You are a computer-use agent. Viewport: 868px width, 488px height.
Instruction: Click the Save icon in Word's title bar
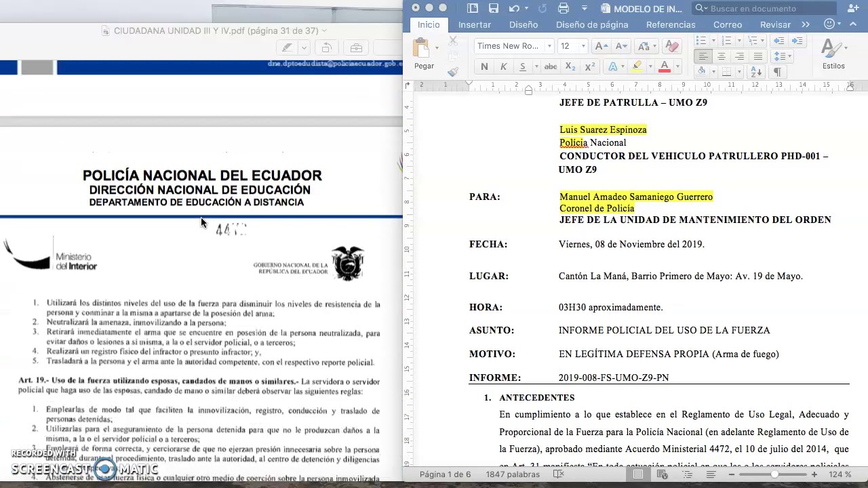494,8
